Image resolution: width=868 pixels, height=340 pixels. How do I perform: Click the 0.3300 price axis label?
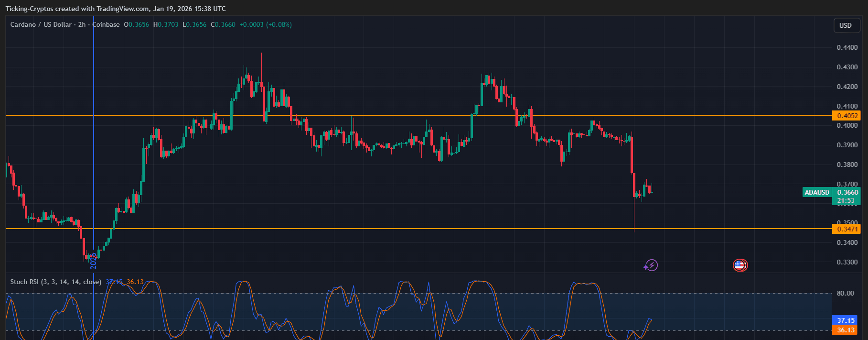(x=847, y=262)
